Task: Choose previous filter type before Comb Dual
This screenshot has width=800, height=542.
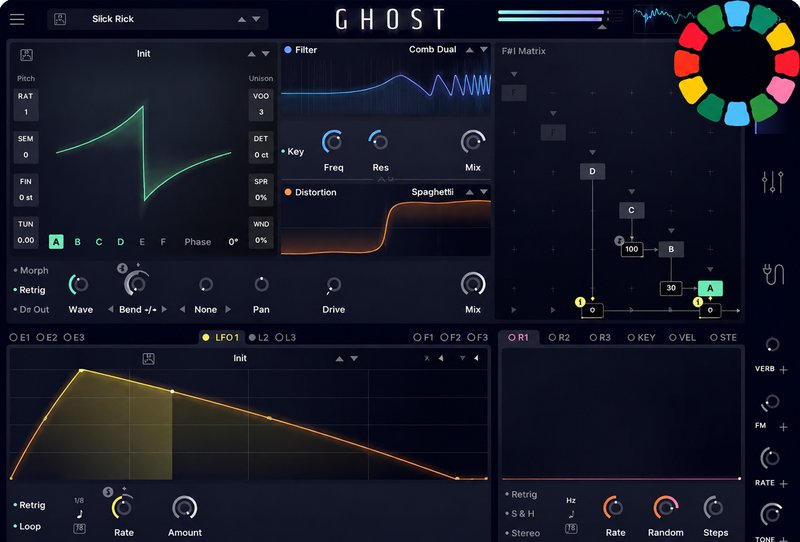Action: 469,50
